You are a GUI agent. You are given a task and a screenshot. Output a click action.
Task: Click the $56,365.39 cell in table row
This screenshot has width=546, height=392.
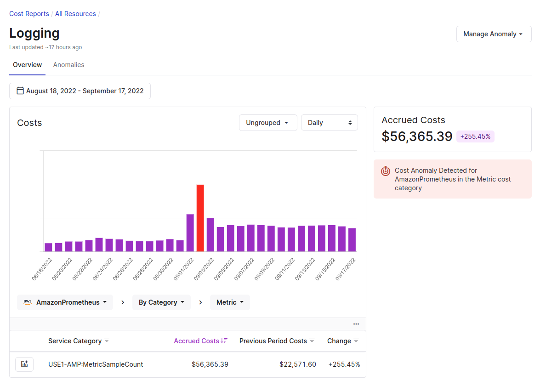click(210, 364)
